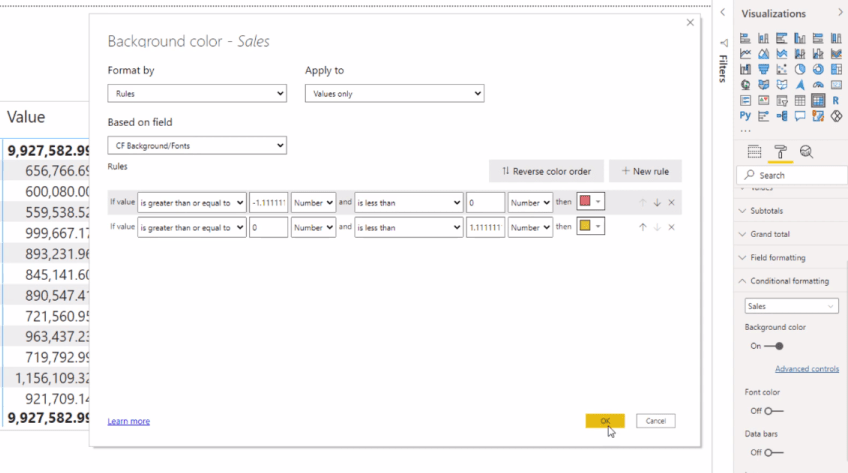Click the Cancel button

[x=655, y=421]
